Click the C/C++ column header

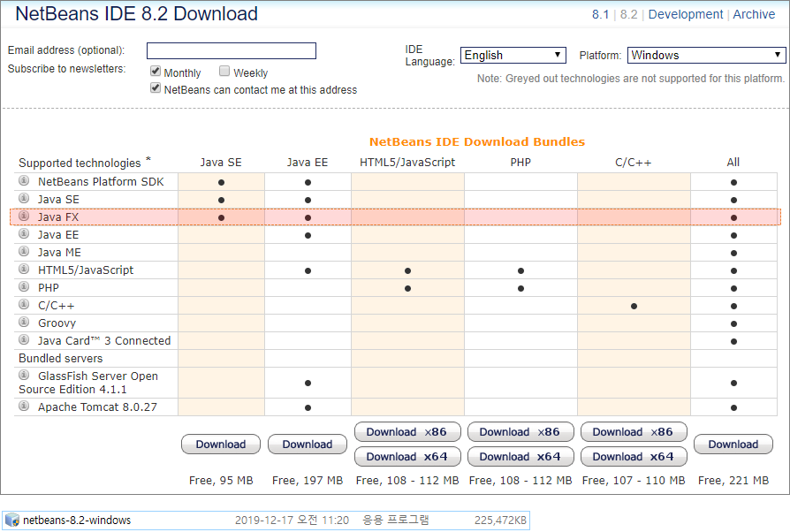[634, 163]
